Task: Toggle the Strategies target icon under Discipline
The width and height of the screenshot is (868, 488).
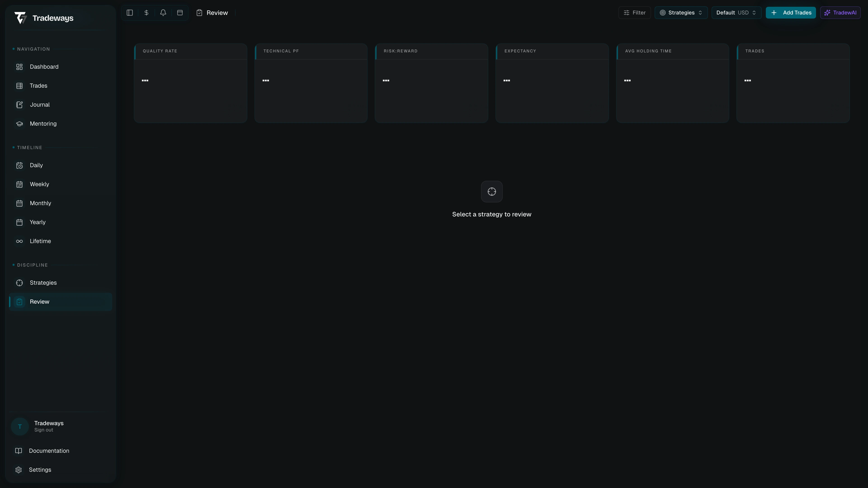Action: point(19,283)
